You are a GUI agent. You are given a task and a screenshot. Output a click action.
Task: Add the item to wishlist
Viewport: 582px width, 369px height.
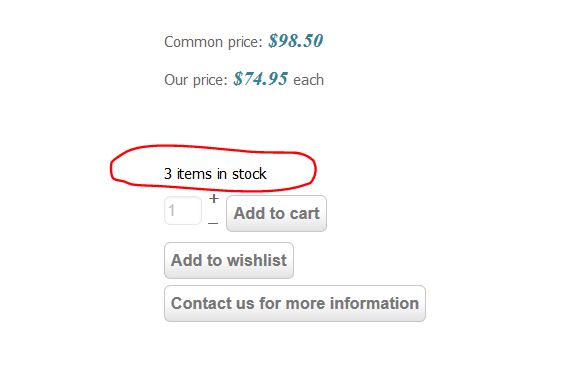(229, 260)
